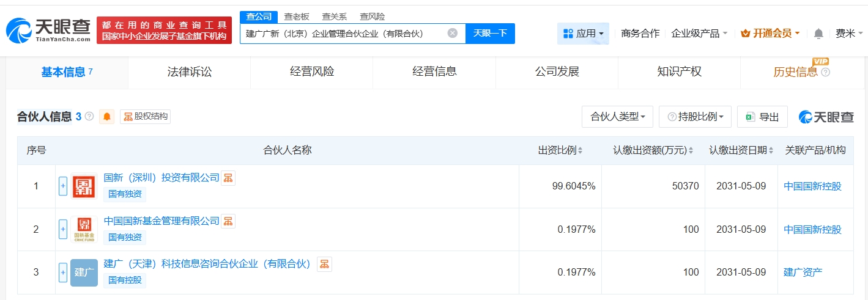
Task: Open the 商务合作 link
Action: click(640, 34)
